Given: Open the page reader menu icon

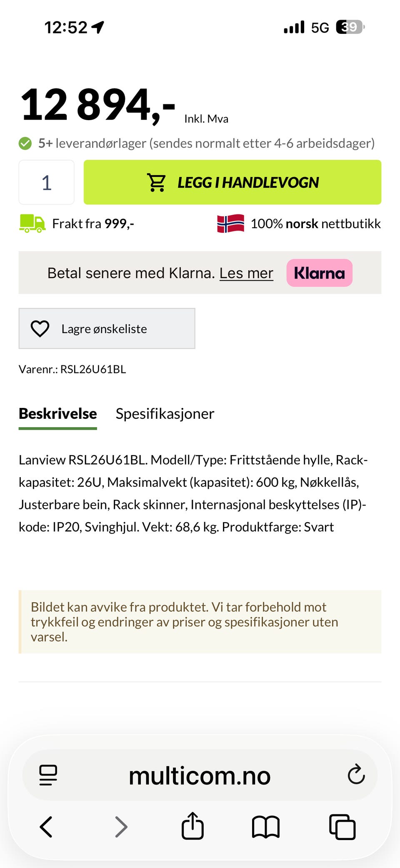Looking at the screenshot, I should (x=48, y=775).
